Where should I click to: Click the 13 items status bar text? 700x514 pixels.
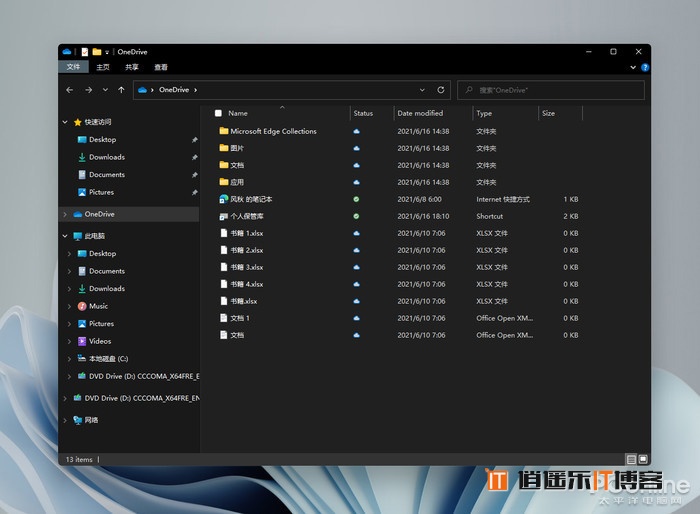(79, 460)
